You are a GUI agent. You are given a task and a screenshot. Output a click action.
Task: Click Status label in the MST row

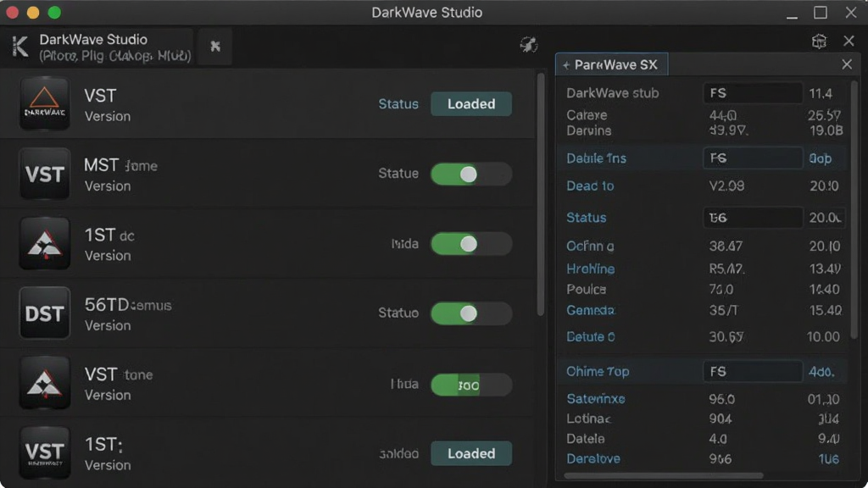click(398, 174)
